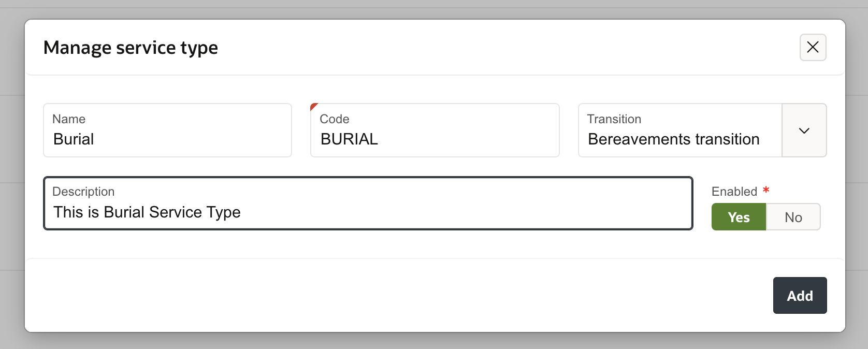Click the Bereavements transition value
This screenshot has height=349, width=868.
(673, 139)
